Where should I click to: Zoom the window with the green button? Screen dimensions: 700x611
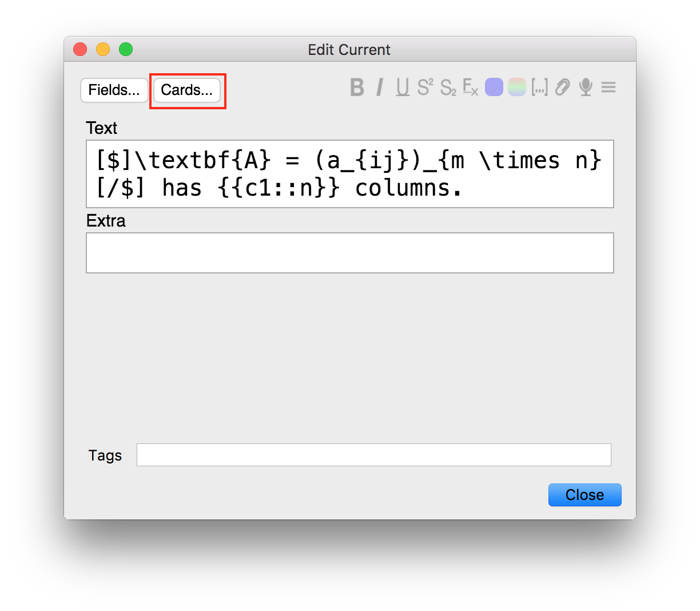[126, 50]
